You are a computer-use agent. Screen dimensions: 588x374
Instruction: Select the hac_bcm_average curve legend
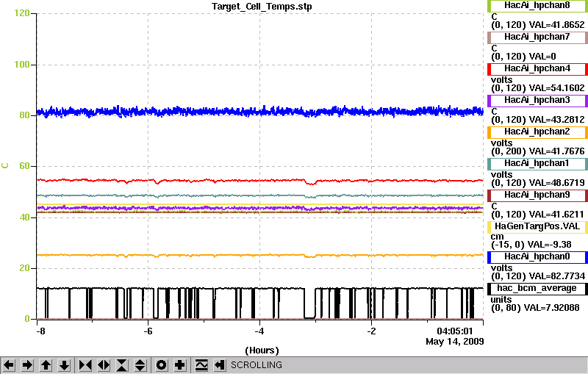point(537,289)
